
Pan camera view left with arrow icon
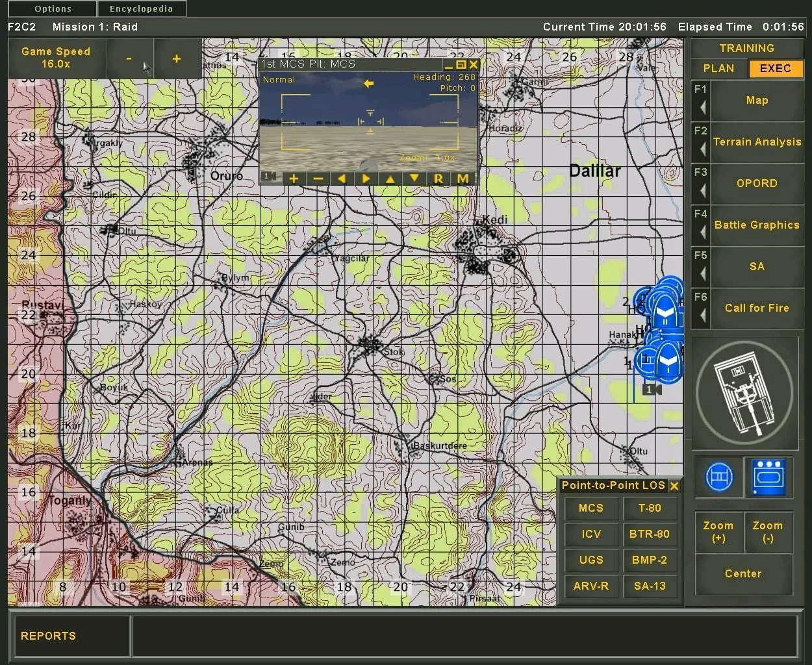(342, 179)
